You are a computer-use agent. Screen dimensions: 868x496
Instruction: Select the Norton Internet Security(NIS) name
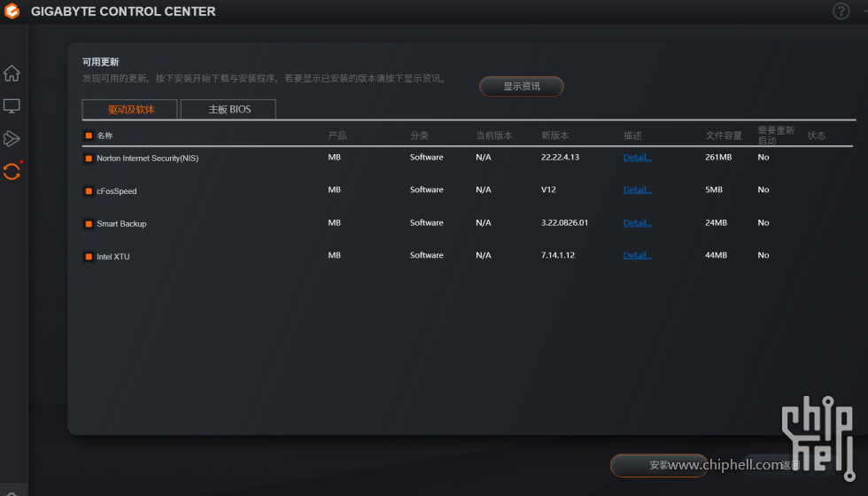click(x=147, y=159)
